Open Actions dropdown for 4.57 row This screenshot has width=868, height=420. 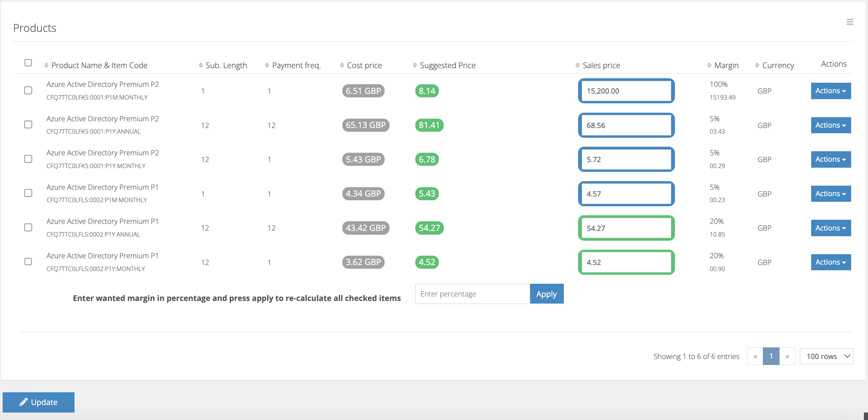831,194
